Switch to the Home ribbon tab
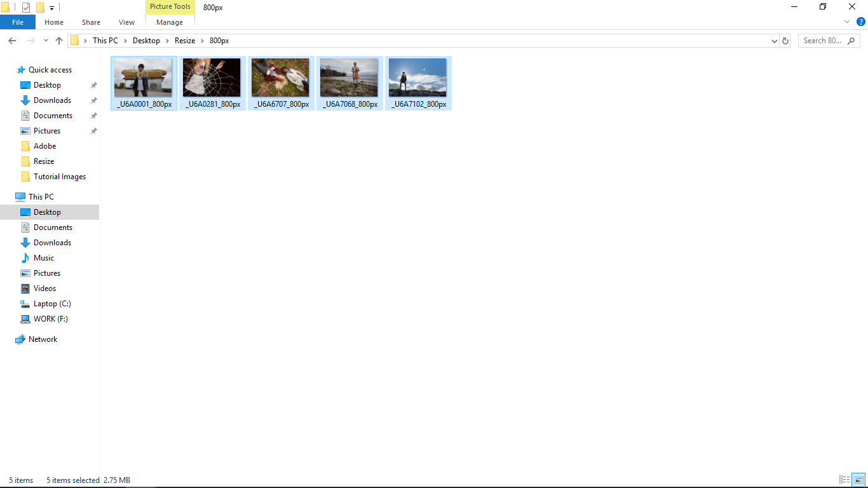868x488 pixels. point(54,22)
